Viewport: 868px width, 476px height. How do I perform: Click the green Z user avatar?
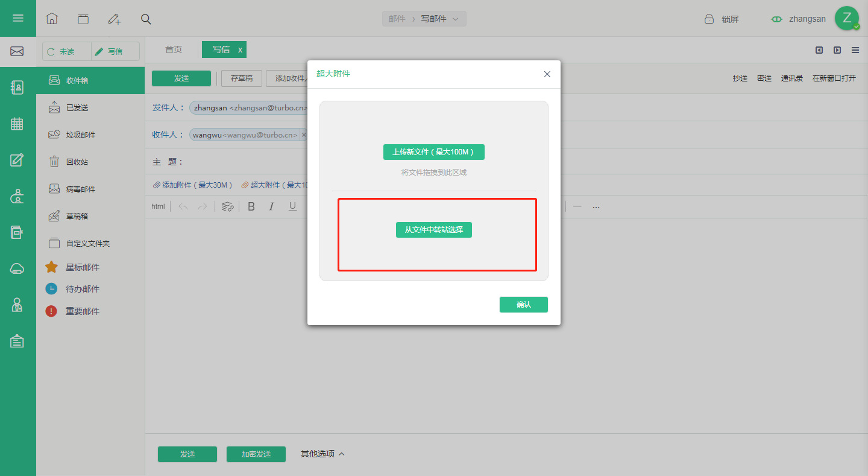click(847, 18)
